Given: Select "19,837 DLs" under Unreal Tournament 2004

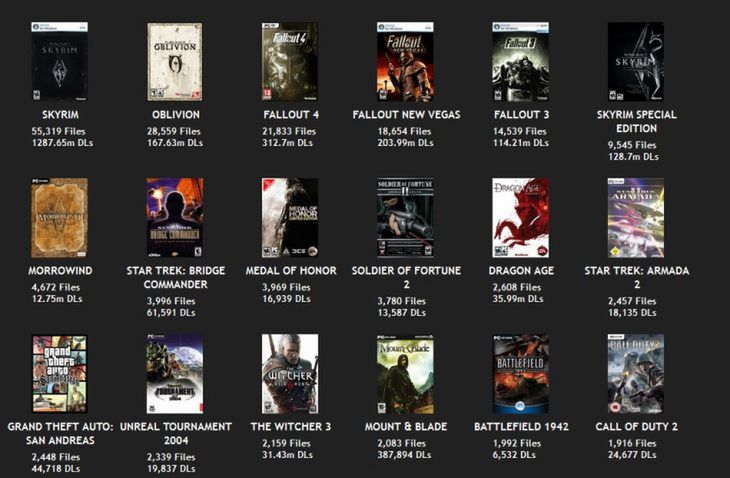Looking at the screenshot, I should [171, 469].
